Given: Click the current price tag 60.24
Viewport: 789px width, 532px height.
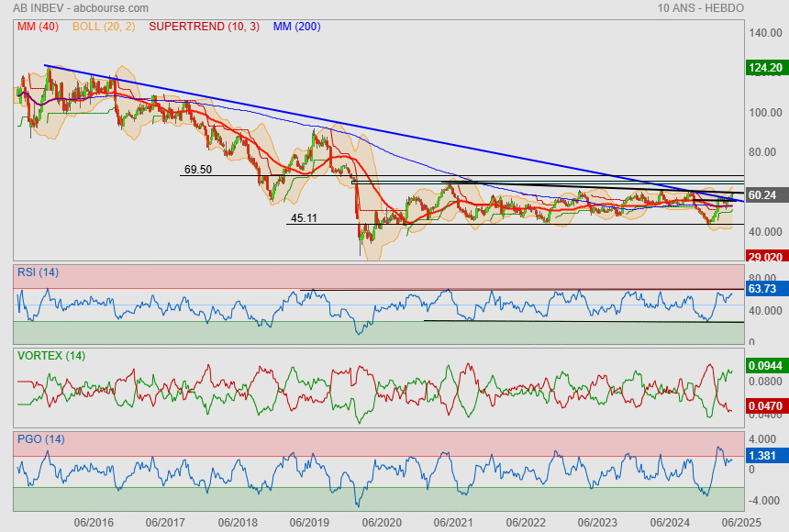Looking at the screenshot, I should click(766, 194).
